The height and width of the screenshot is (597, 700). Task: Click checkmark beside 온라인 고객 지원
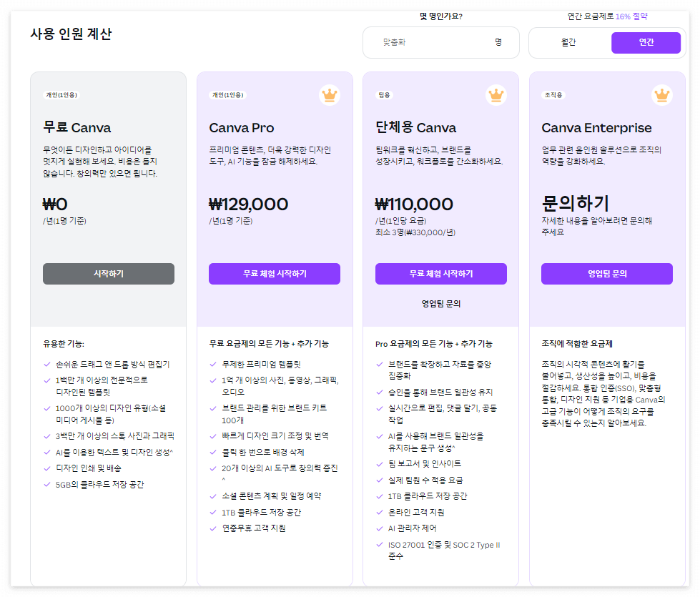pyautogui.click(x=379, y=513)
